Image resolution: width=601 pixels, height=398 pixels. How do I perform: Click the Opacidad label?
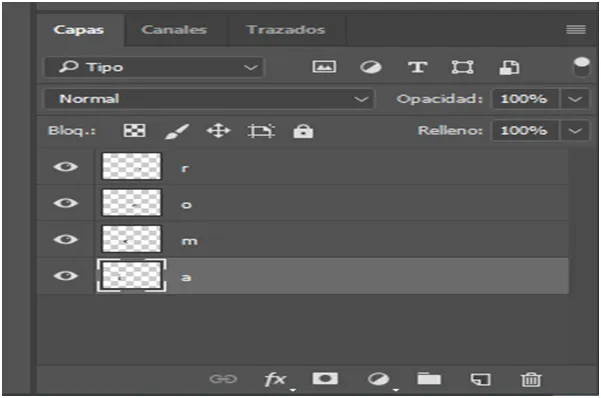[x=439, y=99]
